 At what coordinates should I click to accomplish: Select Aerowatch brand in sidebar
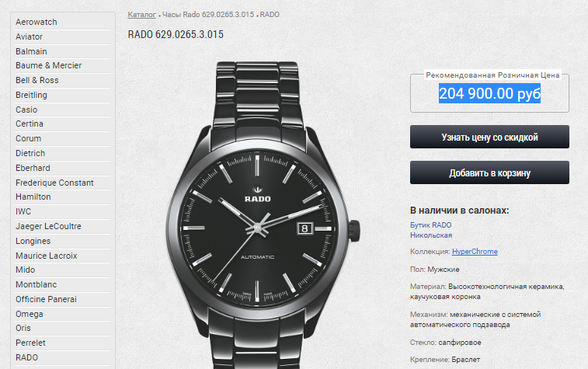37,22
